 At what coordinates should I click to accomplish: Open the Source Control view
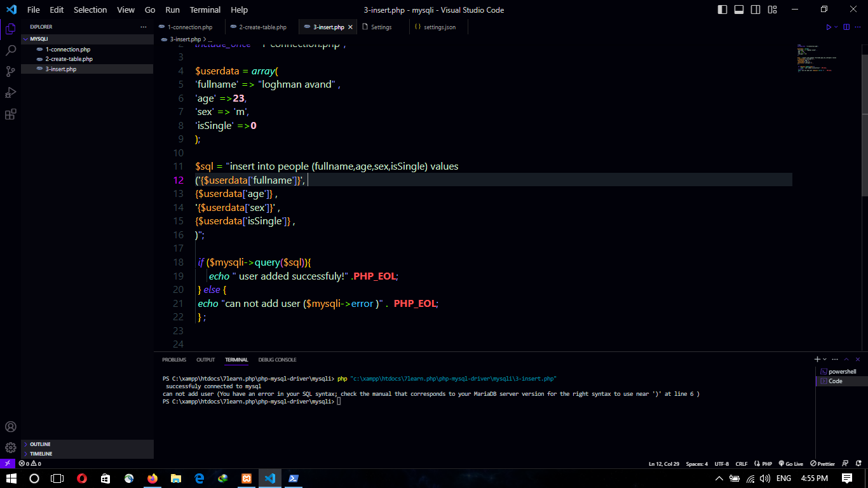10,71
